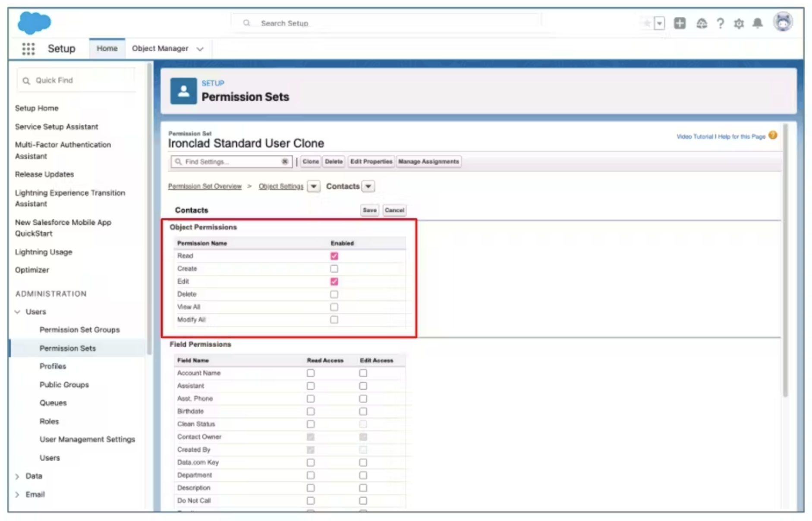
Task: Open the favorites list dropdown arrow
Action: click(659, 23)
